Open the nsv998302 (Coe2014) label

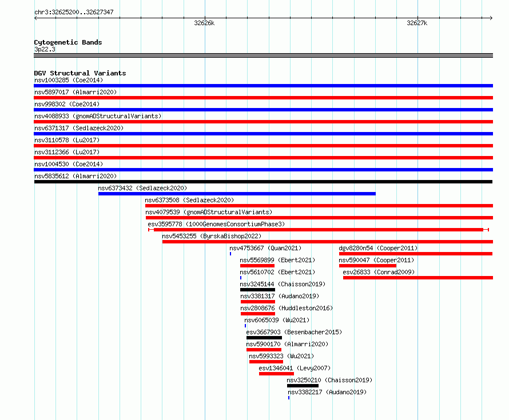coord(67,104)
